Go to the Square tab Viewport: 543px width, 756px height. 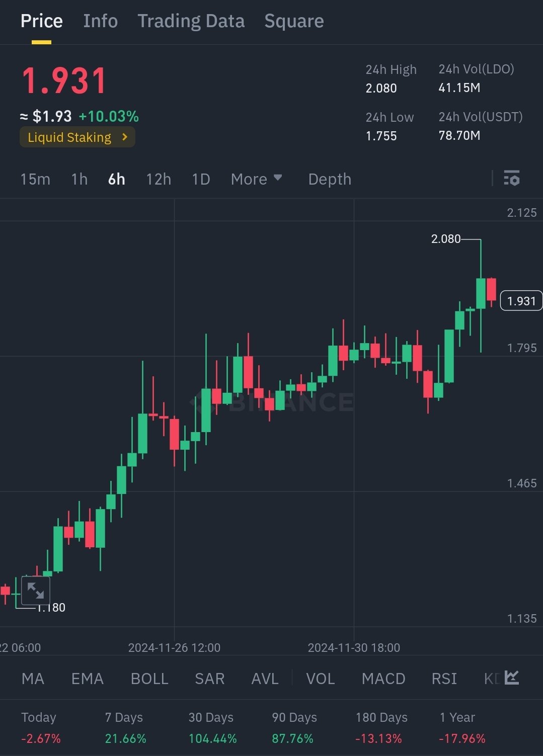[x=294, y=21]
